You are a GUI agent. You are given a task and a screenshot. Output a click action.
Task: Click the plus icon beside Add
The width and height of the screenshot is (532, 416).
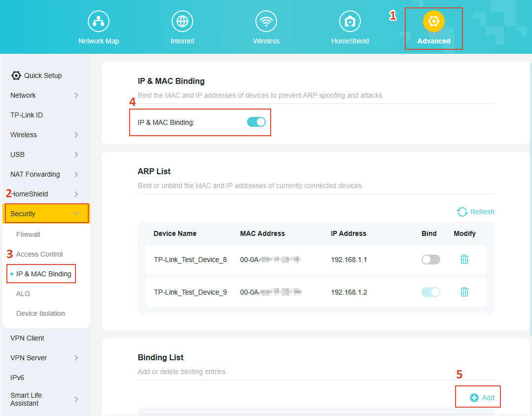coord(474,398)
